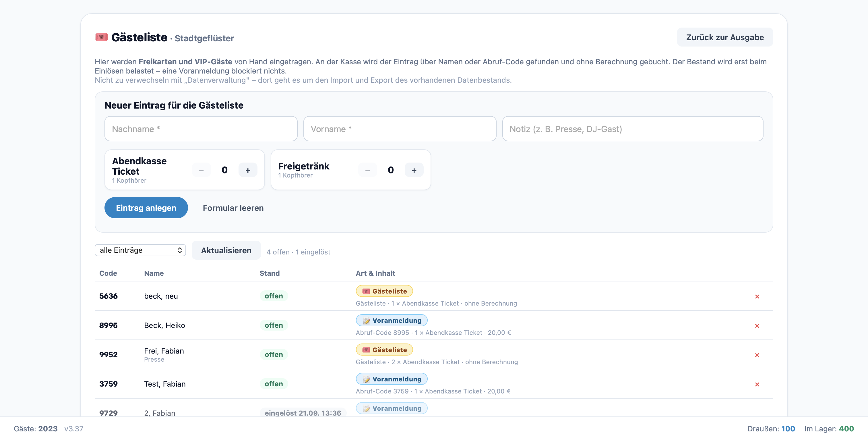This screenshot has height=440, width=868.
Task: Click Gästeliste badge in row 9952
Action: 384,350
